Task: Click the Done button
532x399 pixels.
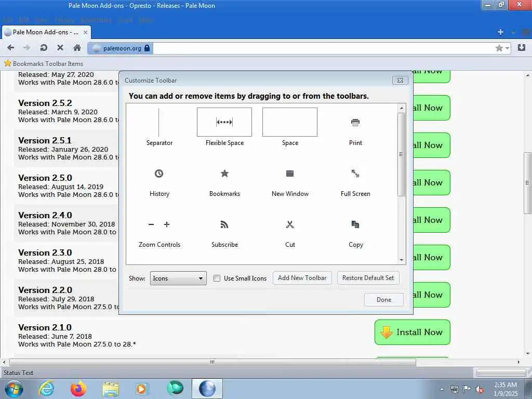Action: 384,300
